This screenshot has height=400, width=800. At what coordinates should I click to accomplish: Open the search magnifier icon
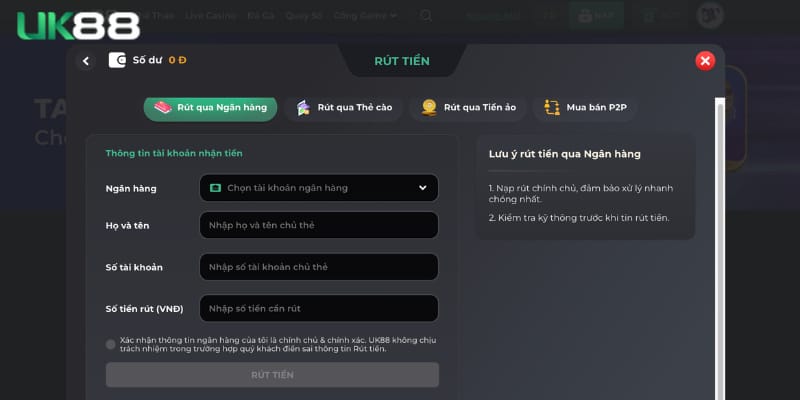(426, 16)
